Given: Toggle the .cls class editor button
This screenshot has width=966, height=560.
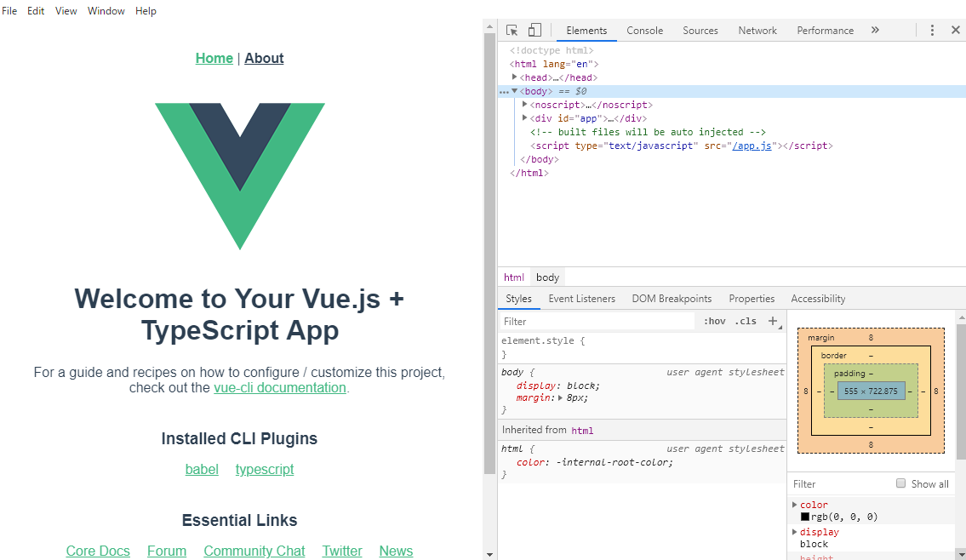Looking at the screenshot, I should [x=746, y=321].
